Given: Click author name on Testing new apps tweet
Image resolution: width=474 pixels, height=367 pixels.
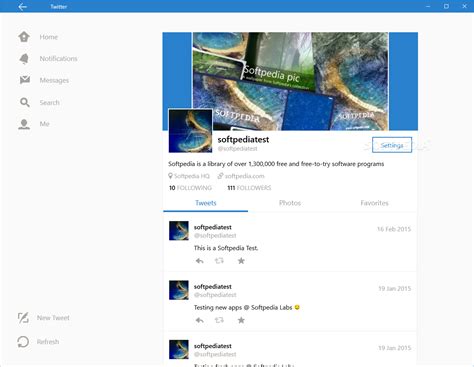Looking at the screenshot, I should click(x=213, y=287).
